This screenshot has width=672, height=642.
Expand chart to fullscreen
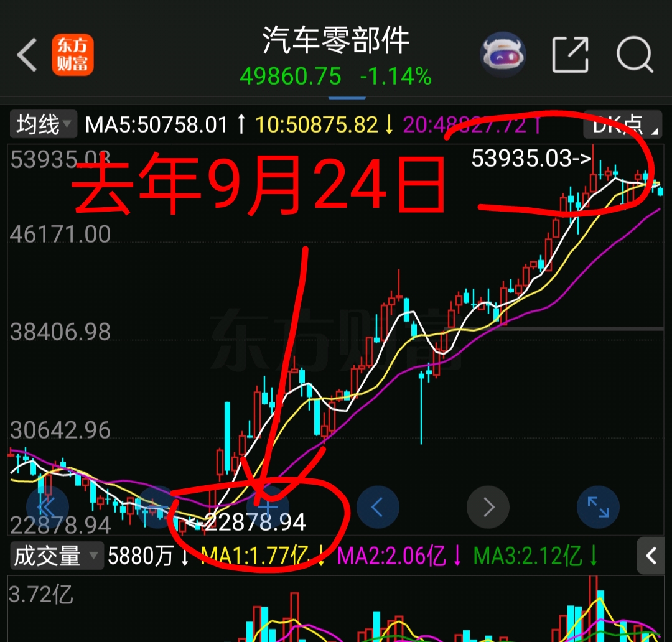pos(598,508)
